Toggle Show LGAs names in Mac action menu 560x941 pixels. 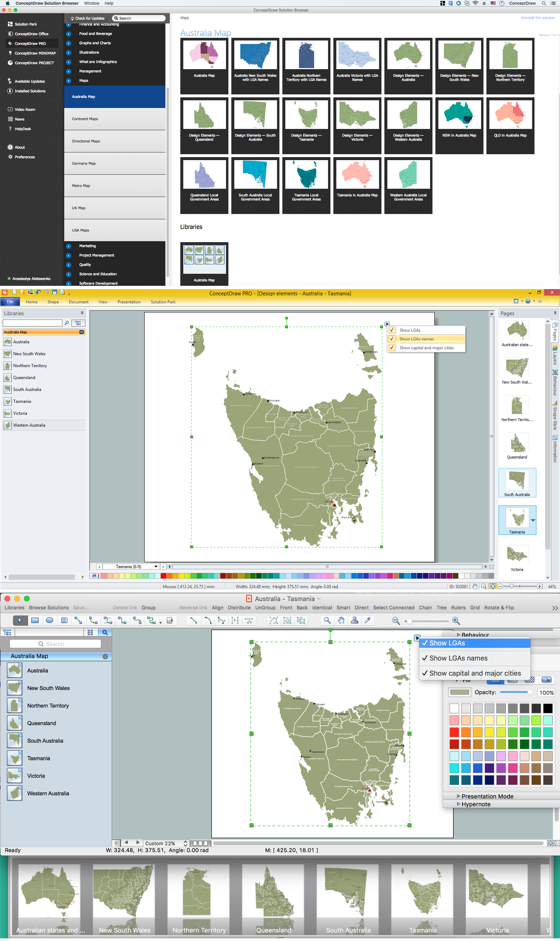(x=475, y=658)
